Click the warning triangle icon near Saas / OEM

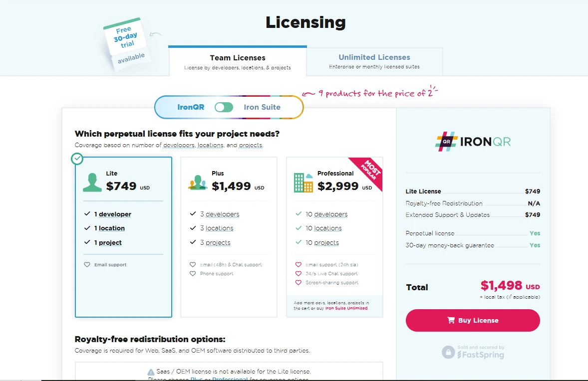[151, 372]
